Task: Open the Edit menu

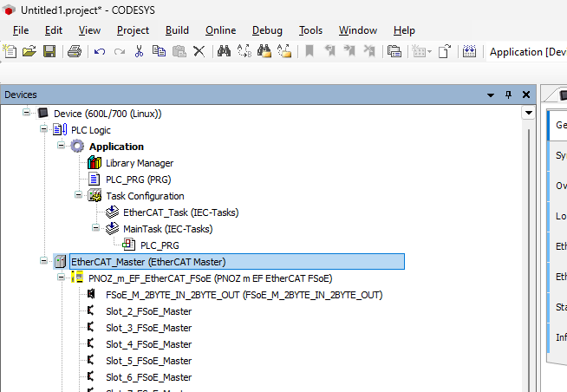Action: click(x=54, y=30)
